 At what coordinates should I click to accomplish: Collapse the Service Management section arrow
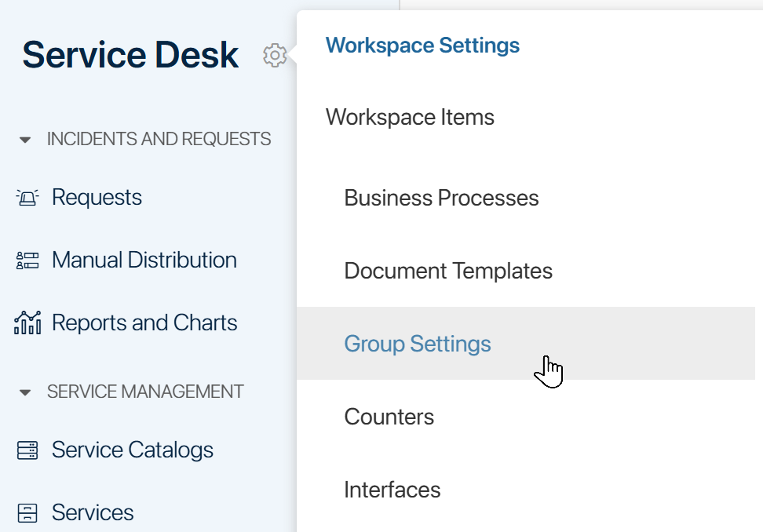(x=25, y=392)
